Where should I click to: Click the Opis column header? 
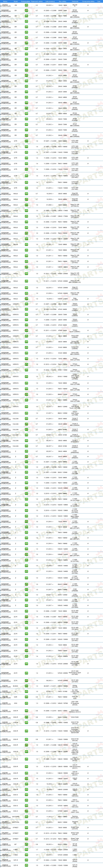(99, 1)
